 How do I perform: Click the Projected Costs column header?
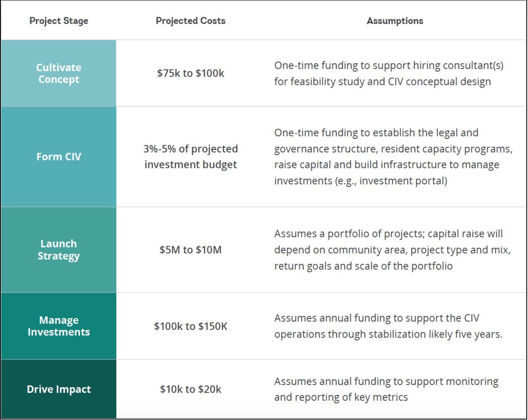click(x=190, y=21)
